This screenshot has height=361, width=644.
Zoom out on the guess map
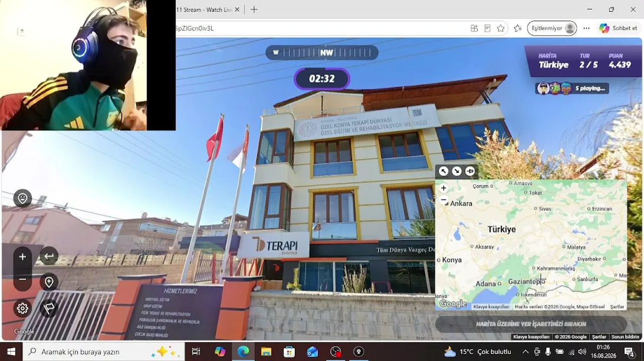coord(443,200)
